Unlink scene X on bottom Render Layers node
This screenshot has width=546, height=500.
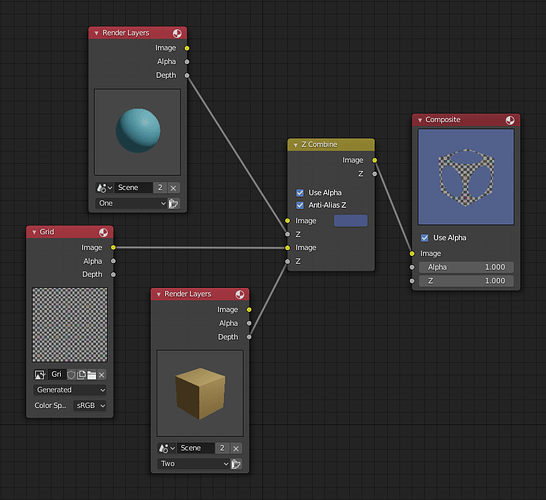point(236,448)
